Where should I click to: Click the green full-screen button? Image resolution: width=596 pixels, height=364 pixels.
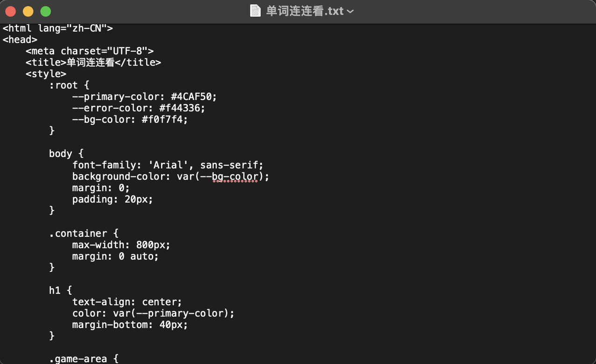(x=45, y=11)
